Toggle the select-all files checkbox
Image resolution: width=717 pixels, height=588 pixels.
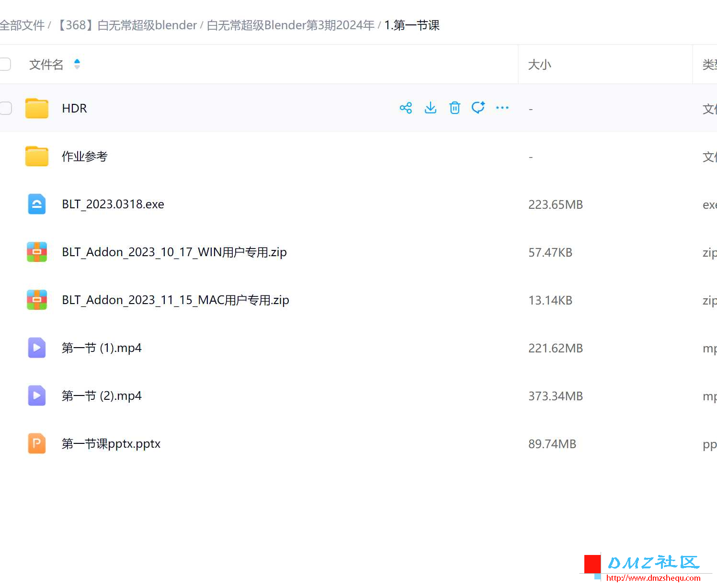[5, 64]
